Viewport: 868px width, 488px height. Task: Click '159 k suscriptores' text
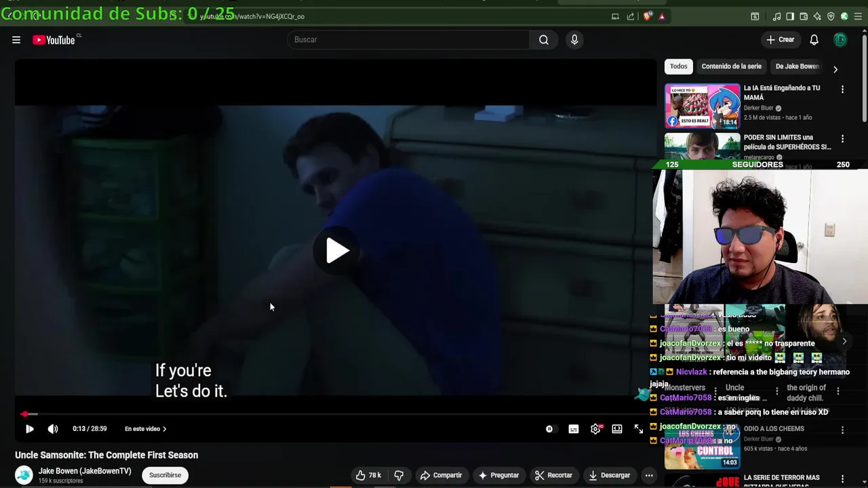(x=60, y=481)
